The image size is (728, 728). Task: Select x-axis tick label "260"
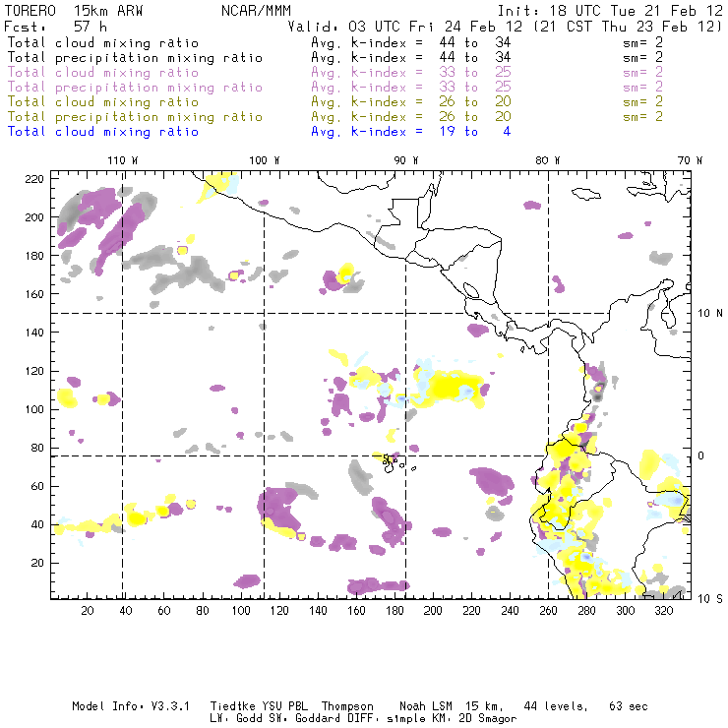coord(548,611)
